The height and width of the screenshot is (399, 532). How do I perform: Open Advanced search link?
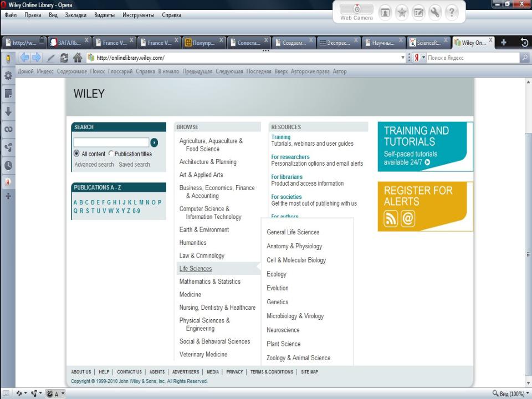tap(94, 164)
